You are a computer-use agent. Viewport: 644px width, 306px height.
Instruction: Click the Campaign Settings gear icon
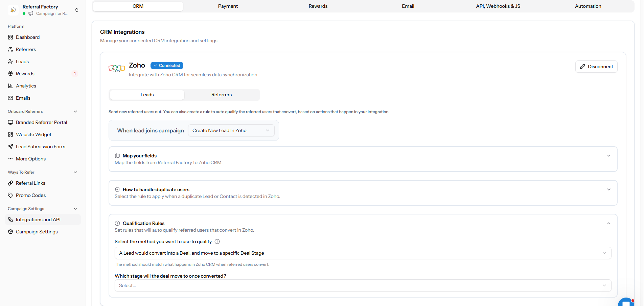[10, 232]
